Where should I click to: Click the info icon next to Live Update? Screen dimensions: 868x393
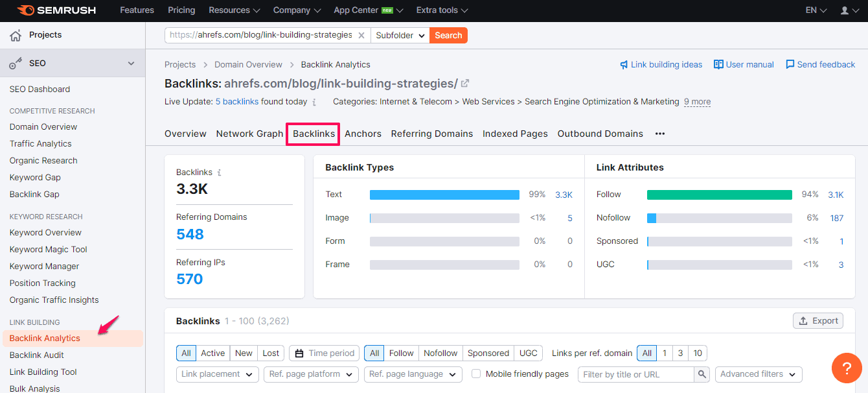(314, 102)
